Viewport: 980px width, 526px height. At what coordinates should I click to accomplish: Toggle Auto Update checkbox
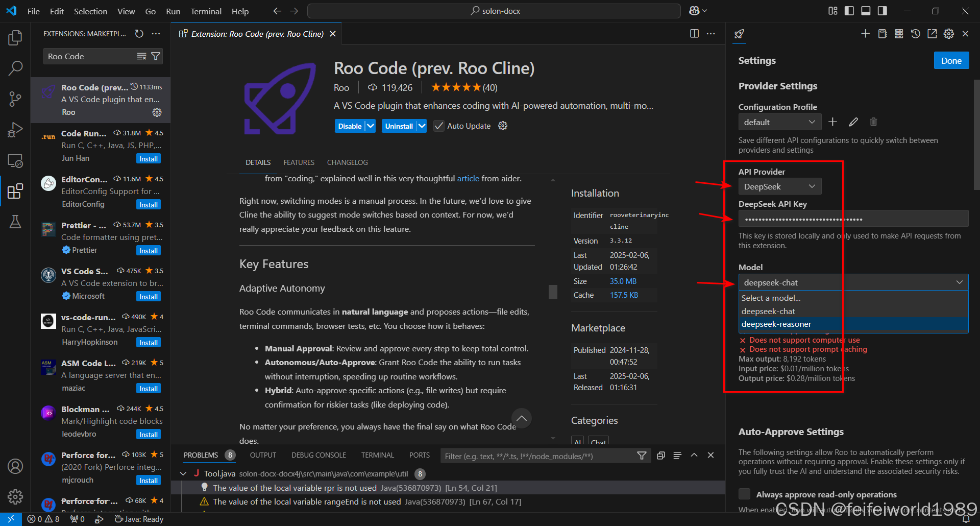coord(438,126)
